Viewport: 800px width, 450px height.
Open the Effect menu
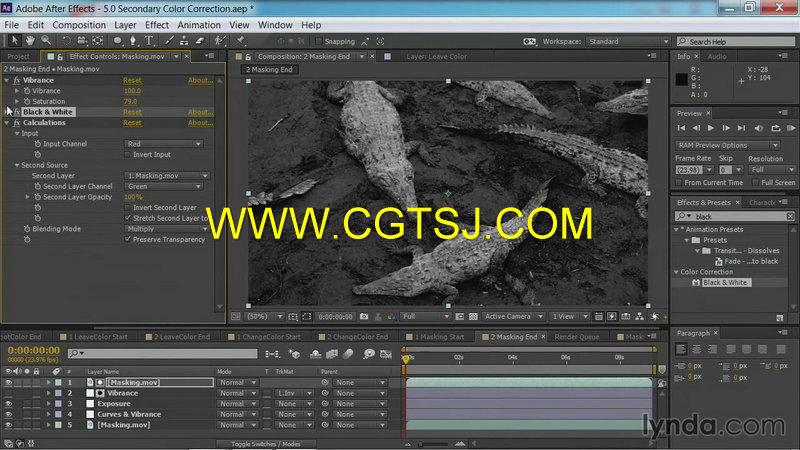[x=157, y=25]
